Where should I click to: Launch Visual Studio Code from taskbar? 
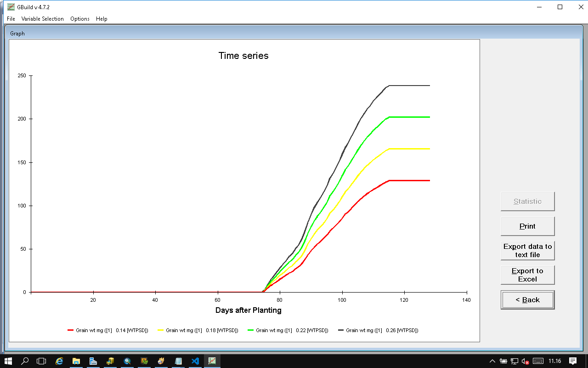pos(195,361)
